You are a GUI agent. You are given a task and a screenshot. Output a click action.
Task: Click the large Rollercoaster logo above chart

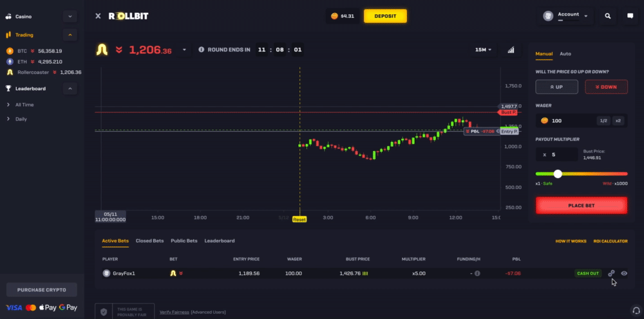click(102, 50)
